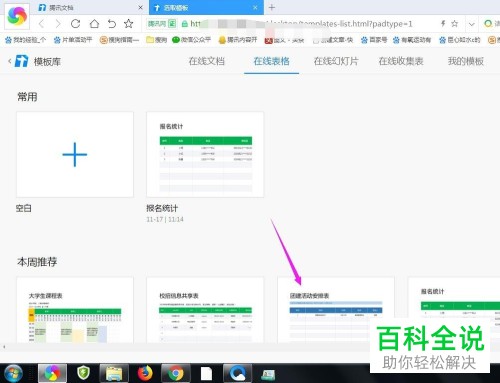Screen dimensions: 500x383
Task: Click the green lock security icon
Action: click(x=184, y=24)
